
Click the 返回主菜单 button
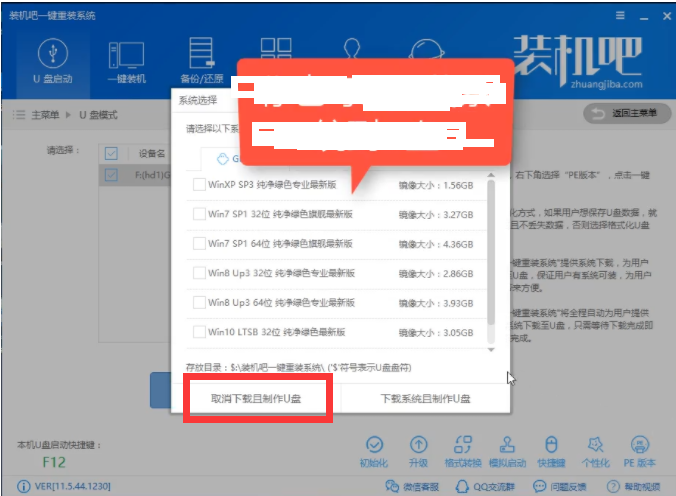click(x=627, y=113)
